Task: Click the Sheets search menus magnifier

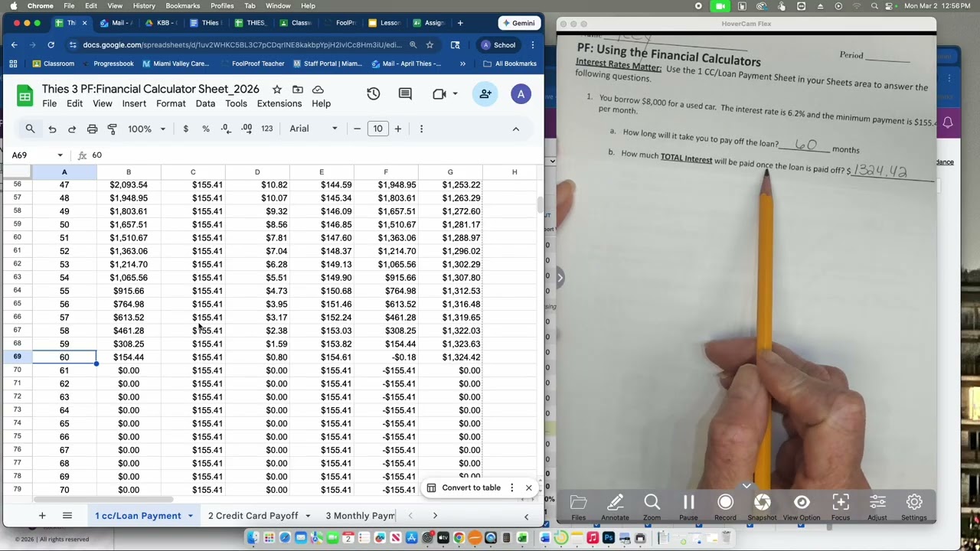Action: point(30,129)
